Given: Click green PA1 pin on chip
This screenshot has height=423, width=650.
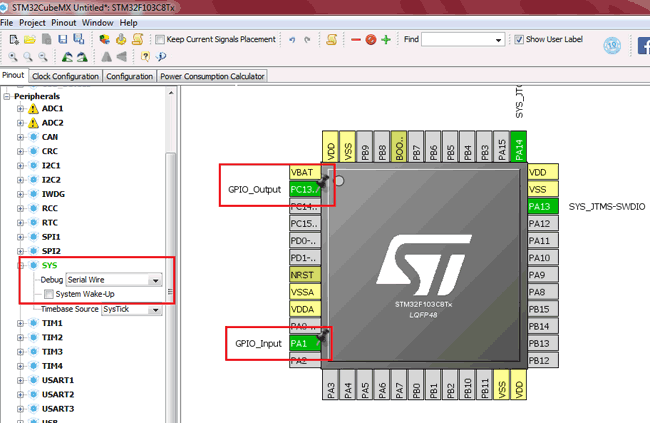Looking at the screenshot, I should 305,343.
